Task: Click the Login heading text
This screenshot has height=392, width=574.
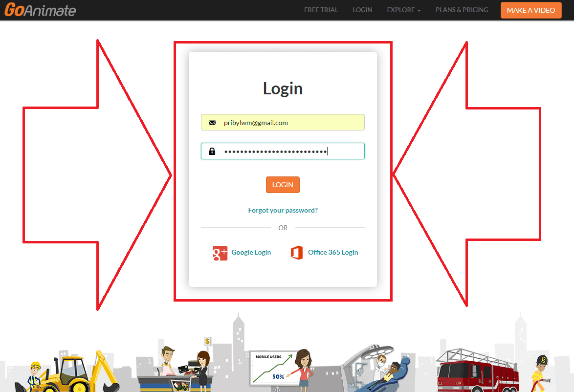Action: tap(283, 88)
